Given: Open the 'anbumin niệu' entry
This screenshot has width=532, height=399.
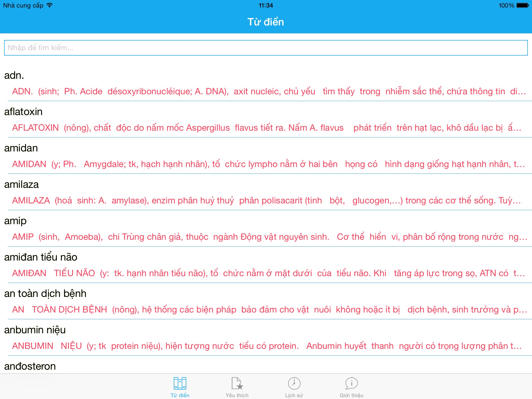Looking at the screenshot, I should tap(35, 330).
